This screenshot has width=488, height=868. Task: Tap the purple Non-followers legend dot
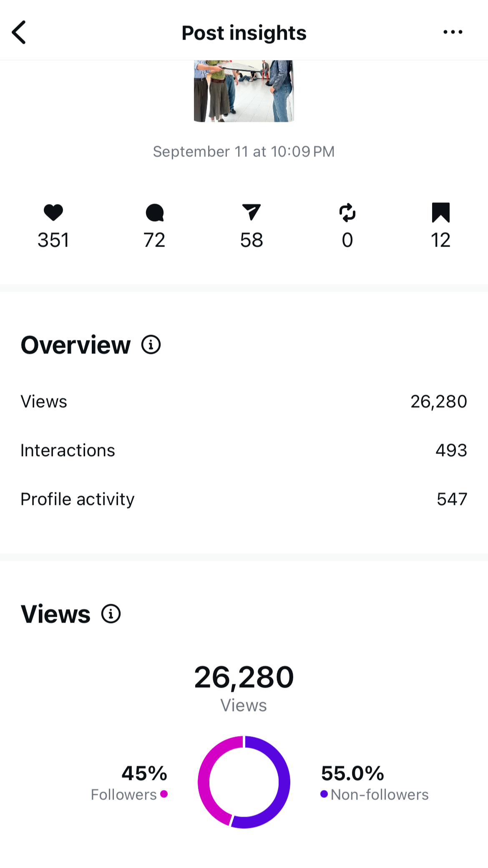(x=324, y=794)
